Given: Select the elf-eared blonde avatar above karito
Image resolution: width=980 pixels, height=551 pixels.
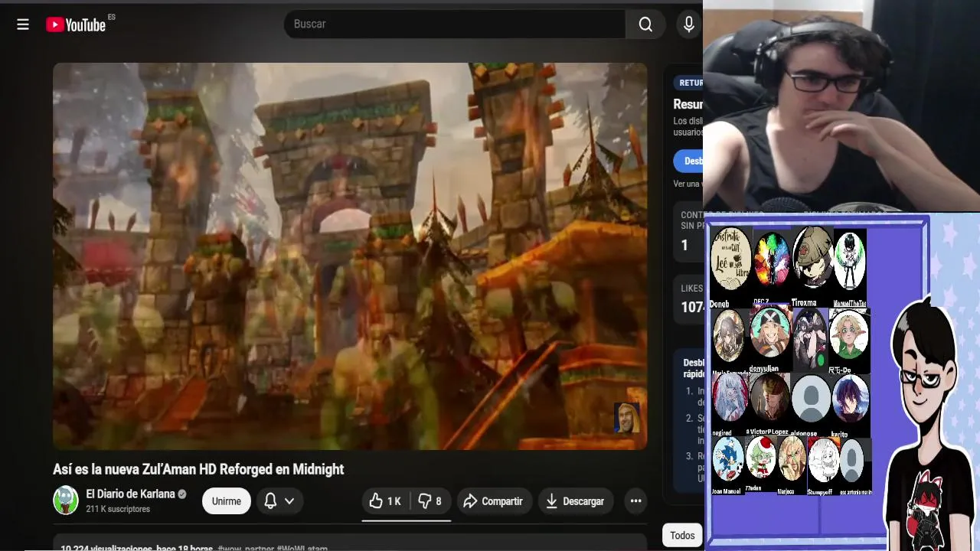Looking at the screenshot, I should click(x=849, y=334).
